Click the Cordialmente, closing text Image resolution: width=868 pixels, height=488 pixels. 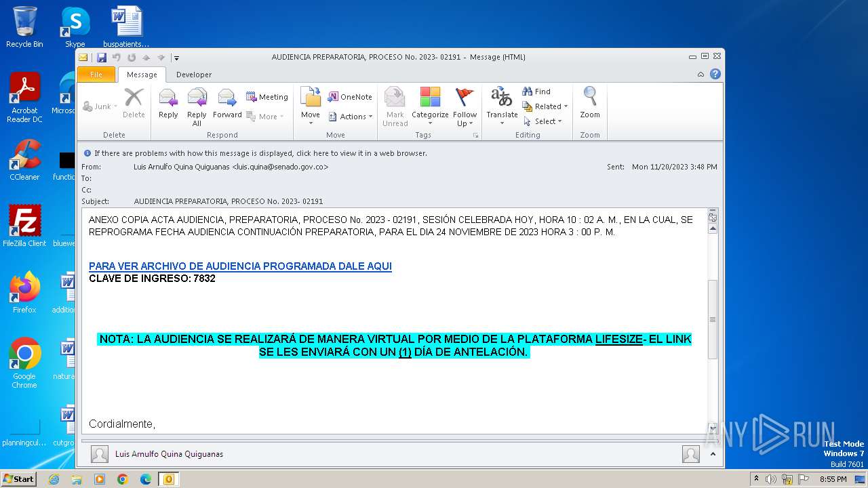point(122,424)
